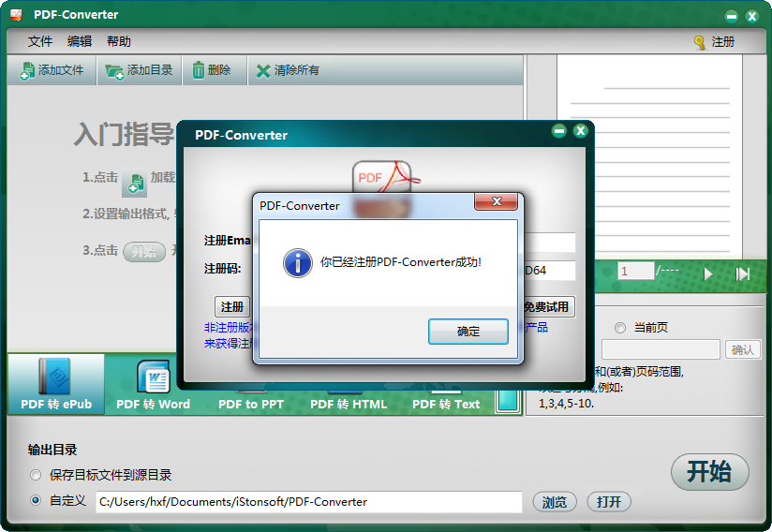Click the large 开始 button
Image resolution: width=772 pixels, height=532 pixels.
coord(710,471)
